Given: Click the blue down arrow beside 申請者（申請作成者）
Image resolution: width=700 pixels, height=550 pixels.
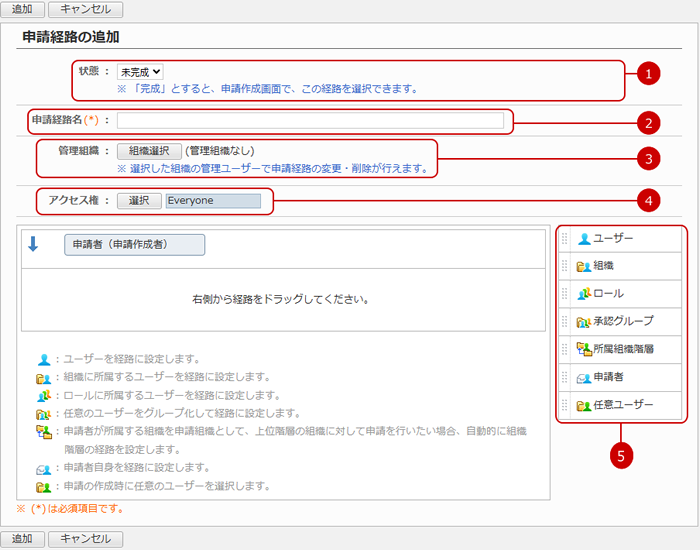Looking at the screenshot, I should click(x=33, y=244).
